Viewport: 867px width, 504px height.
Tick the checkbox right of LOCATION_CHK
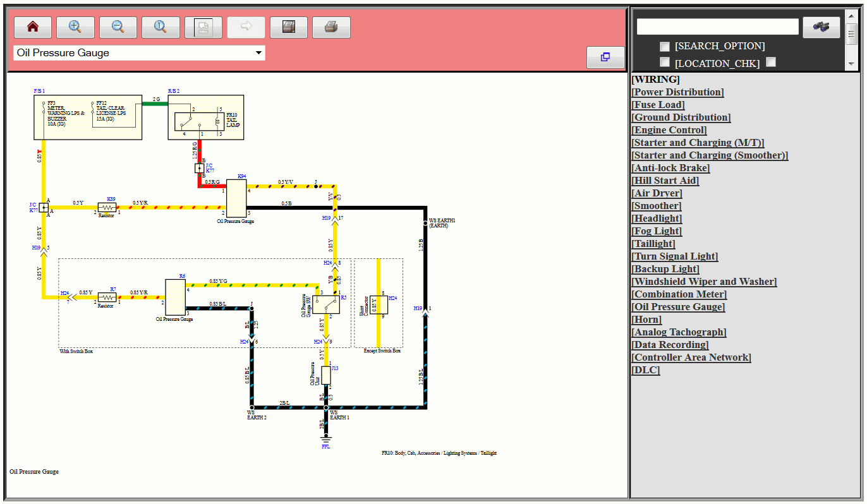tap(771, 62)
